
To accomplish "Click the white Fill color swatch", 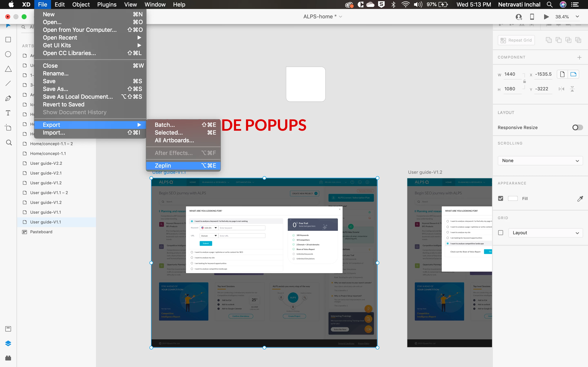I will (513, 198).
